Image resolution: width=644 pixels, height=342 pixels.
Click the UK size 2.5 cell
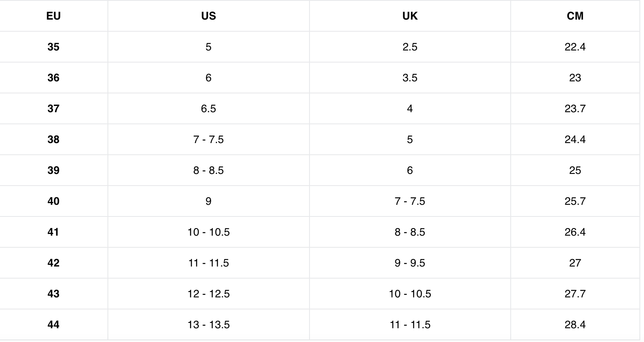410,47
